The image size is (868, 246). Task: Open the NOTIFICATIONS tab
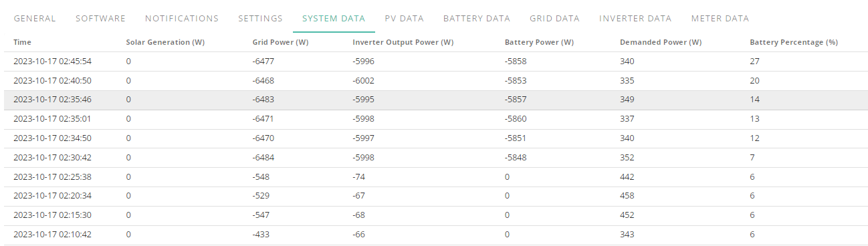click(x=182, y=19)
